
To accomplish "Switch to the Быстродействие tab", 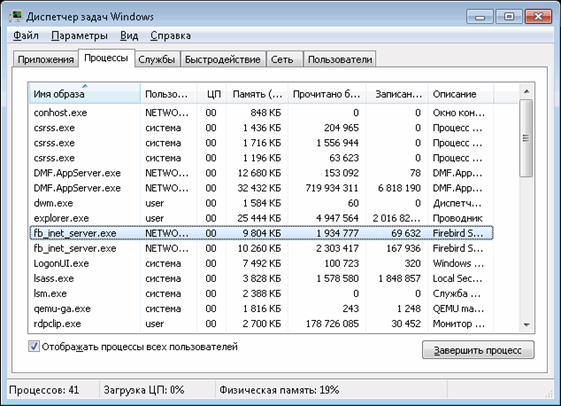I will [223, 59].
